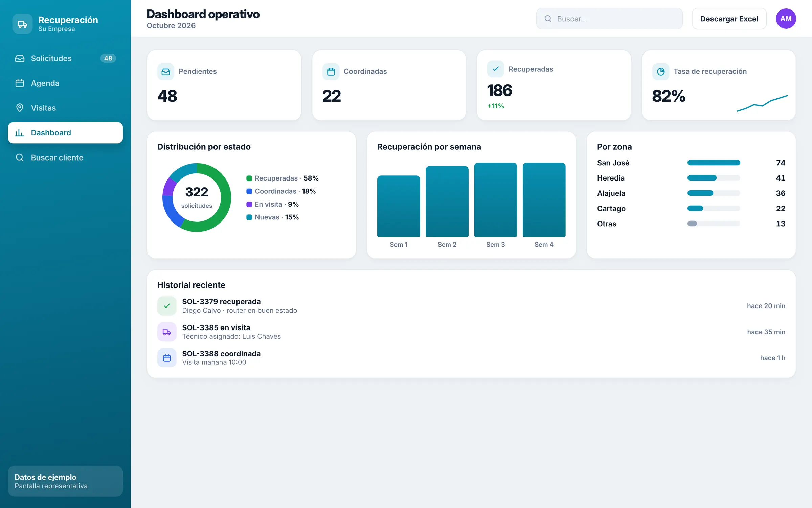Click the calendar icon beside SOL-3388
This screenshot has height=508, width=812.
click(x=167, y=358)
